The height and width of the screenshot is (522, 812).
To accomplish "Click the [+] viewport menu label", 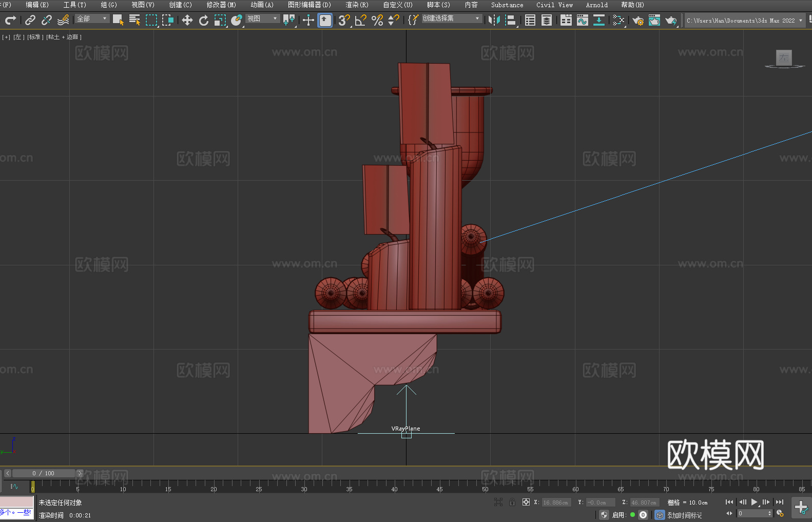I will click(x=6, y=37).
